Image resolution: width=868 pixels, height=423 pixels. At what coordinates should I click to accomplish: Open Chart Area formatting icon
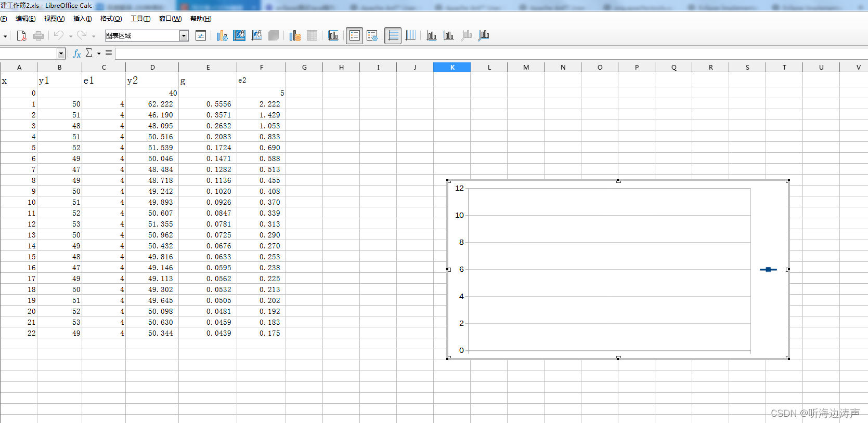pyautogui.click(x=239, y=35)
